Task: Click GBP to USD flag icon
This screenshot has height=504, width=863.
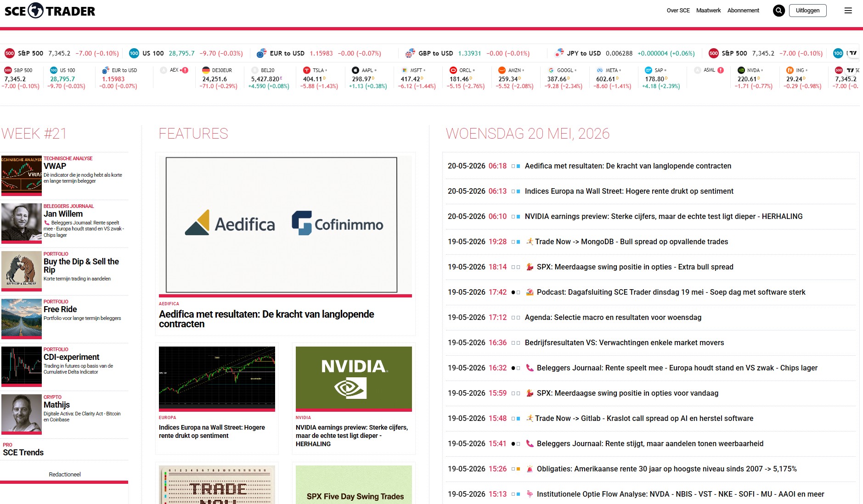Action: tap(410, 53)
